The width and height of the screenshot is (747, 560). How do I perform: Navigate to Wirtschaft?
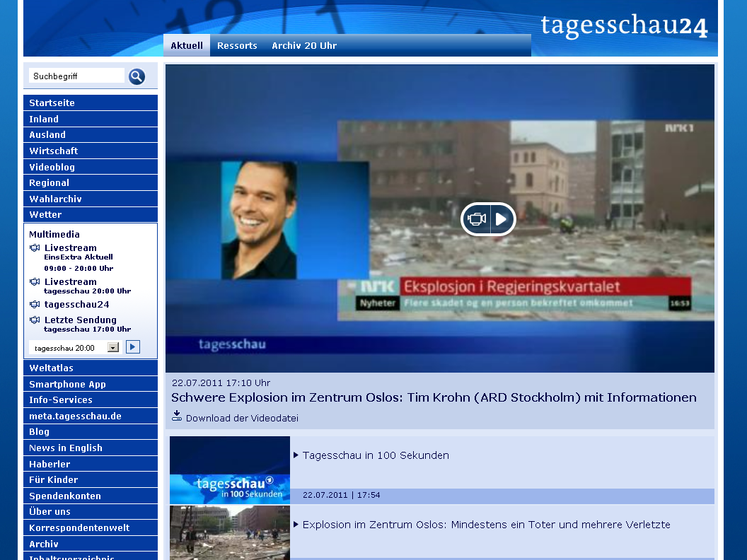91,151
